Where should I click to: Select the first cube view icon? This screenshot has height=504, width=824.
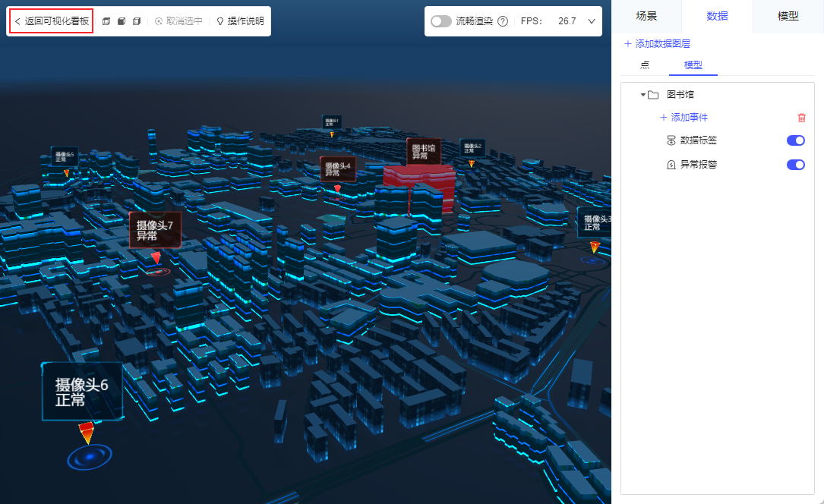click(106, 21)
